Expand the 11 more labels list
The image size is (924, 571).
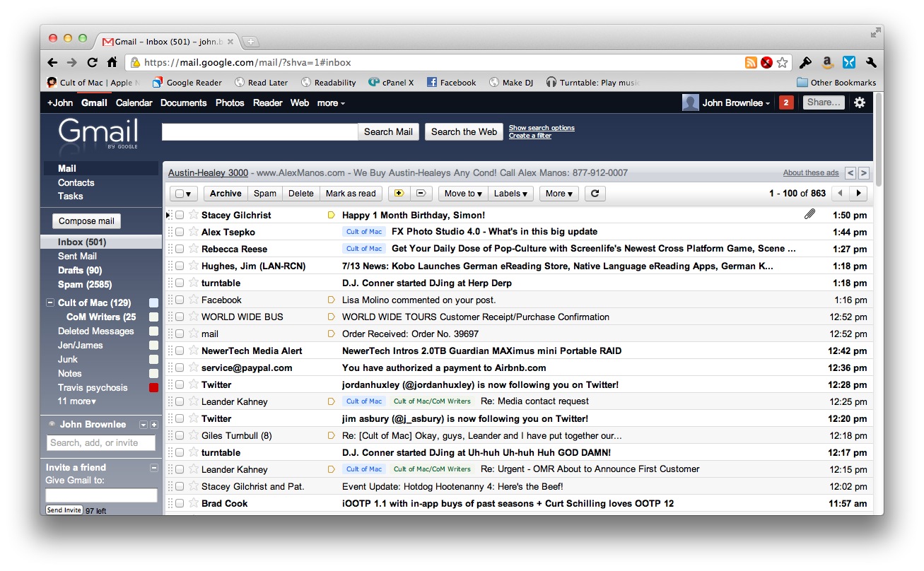[x=77, y=401]
